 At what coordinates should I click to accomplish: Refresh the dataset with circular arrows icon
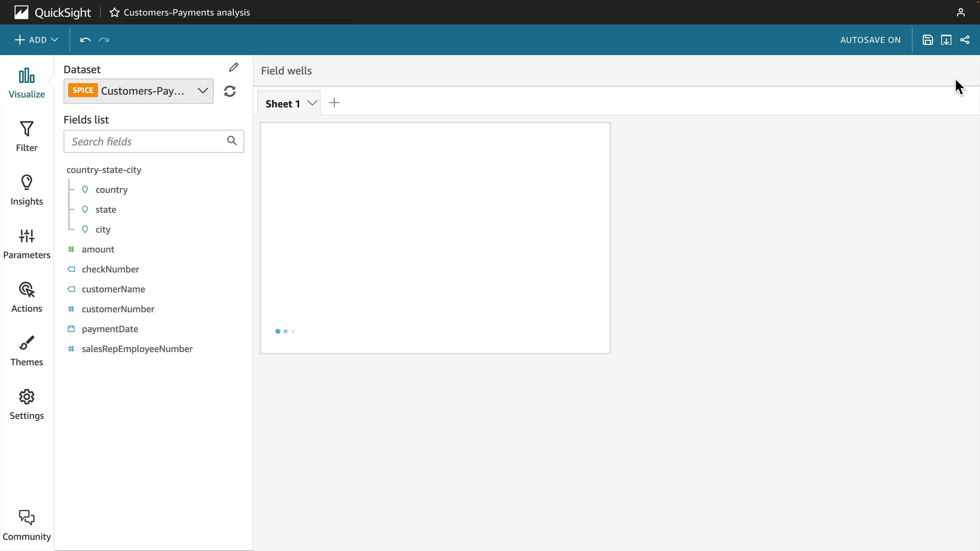[x=230, y=91]
